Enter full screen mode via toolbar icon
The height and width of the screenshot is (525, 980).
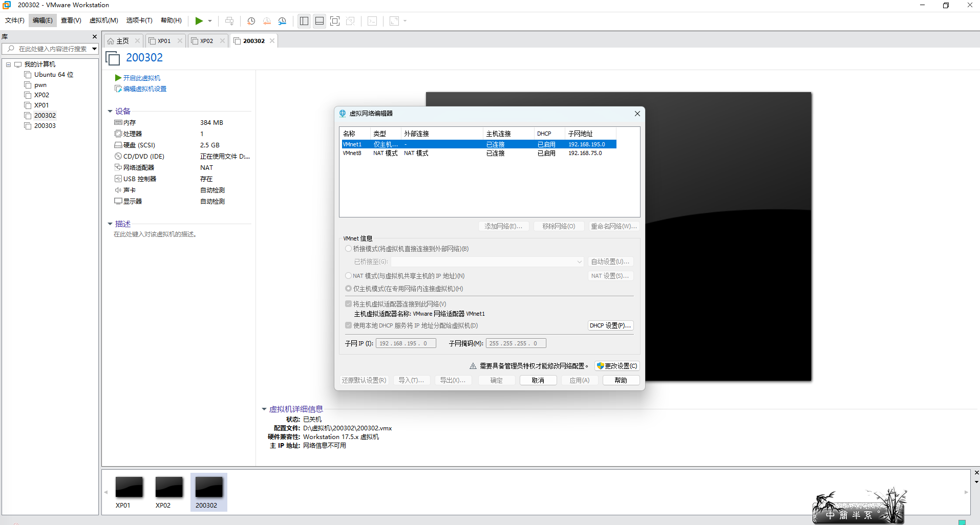(x=335, y=21)
